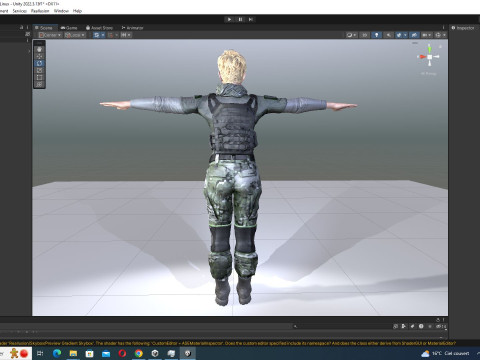480x360 pixels.
Task: Select the Move tool in scene toolbar
Action: pyautogui.click(x=39, y=56)
